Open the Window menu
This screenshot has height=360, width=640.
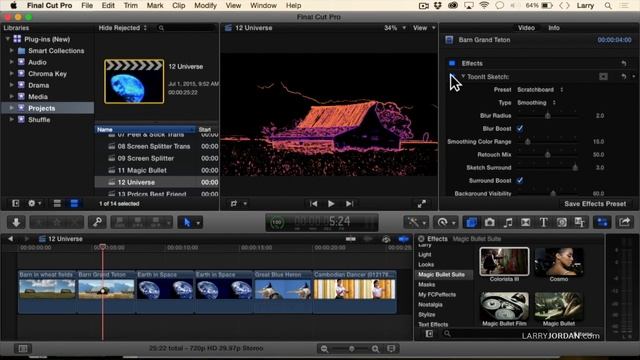point(263,6)
